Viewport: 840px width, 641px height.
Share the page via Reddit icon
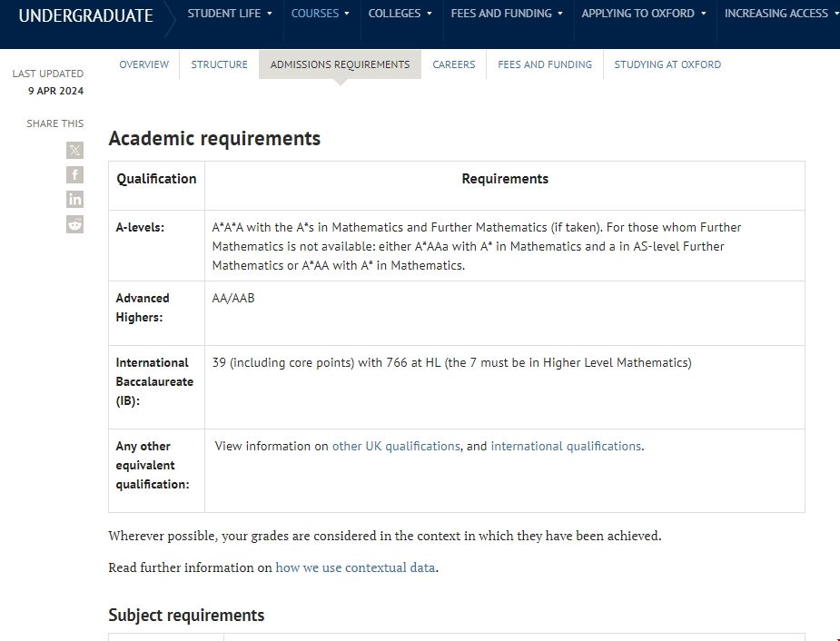click(74, 224)
